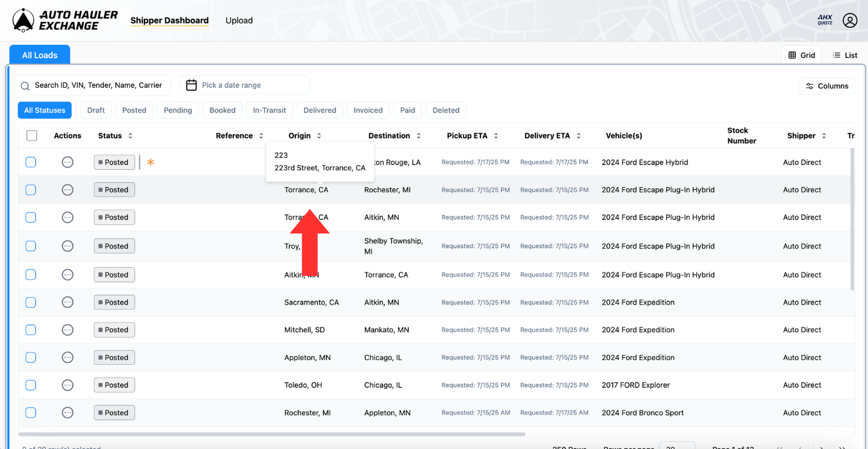Open actions menu for Torrance to Aitkin row
The width and height of the screenshot is (868, 449).
pyautogui.click(x=68, y=217)
